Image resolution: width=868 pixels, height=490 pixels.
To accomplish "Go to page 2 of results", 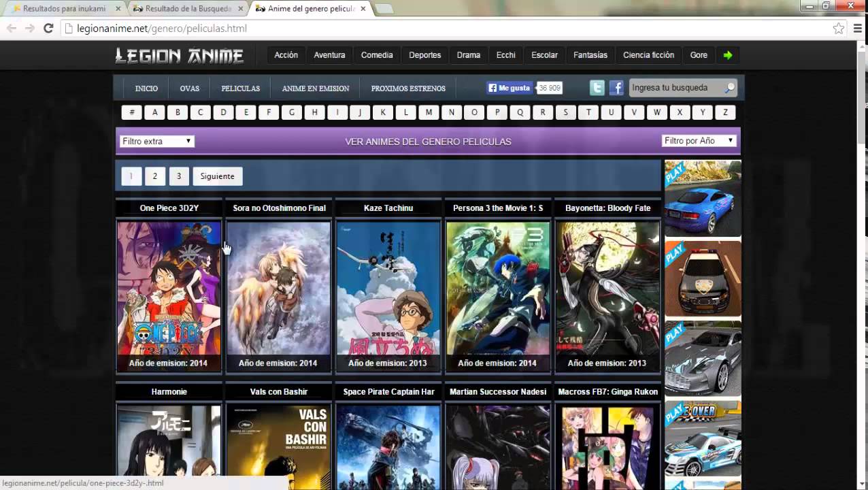I will point(155,176).
